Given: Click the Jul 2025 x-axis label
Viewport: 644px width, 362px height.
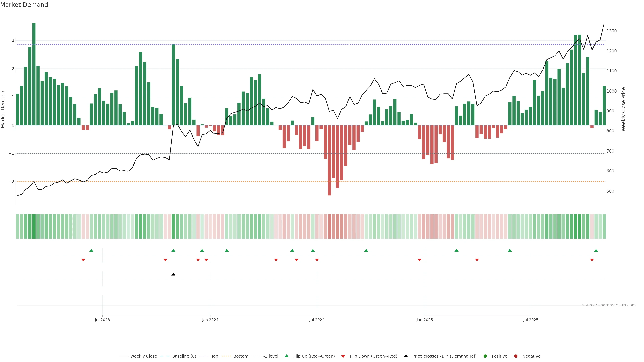Looking at the screenshot, I should [x=530, y=320].
